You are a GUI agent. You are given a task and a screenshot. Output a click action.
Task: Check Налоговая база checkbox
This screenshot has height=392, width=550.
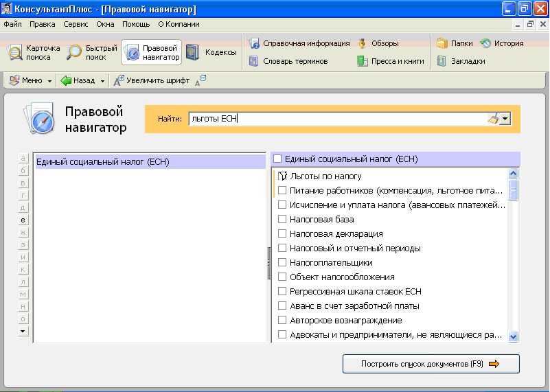click(282, 219)
